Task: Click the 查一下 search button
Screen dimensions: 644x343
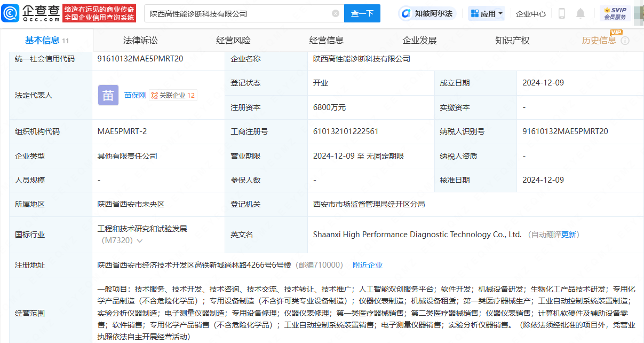Action: click(362, 13)
